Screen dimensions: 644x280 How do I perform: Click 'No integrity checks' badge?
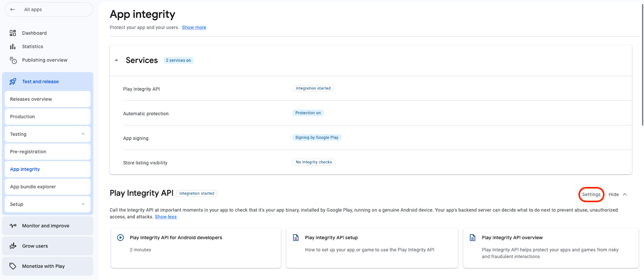coord(314,162)
